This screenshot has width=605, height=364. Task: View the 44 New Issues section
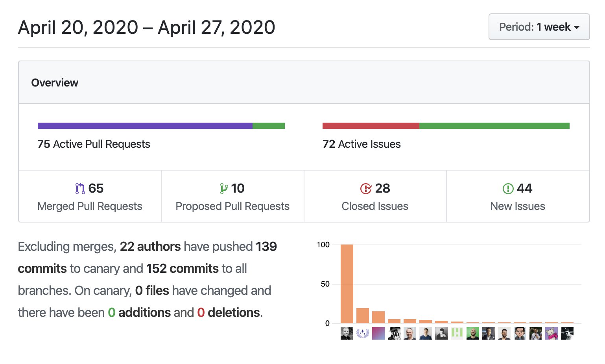tap(518, 197)
